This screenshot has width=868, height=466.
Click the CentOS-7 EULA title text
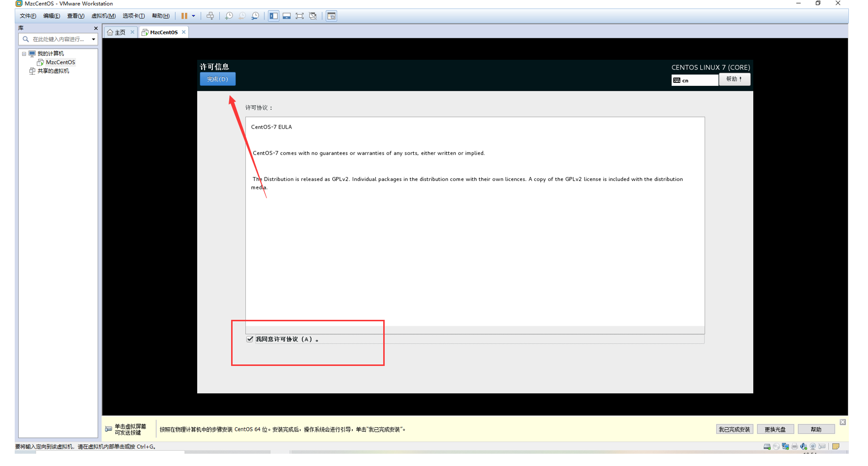[271, 127]
